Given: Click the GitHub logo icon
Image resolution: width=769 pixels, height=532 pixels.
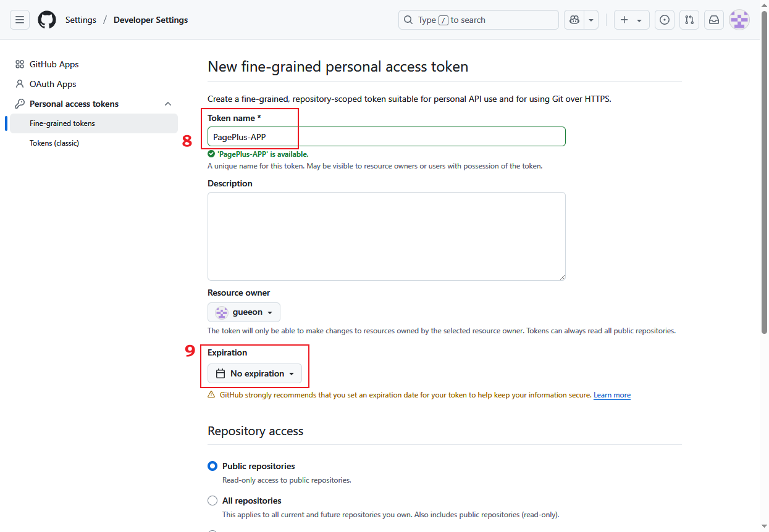Looking at the screenshot, I should [47, 20].
